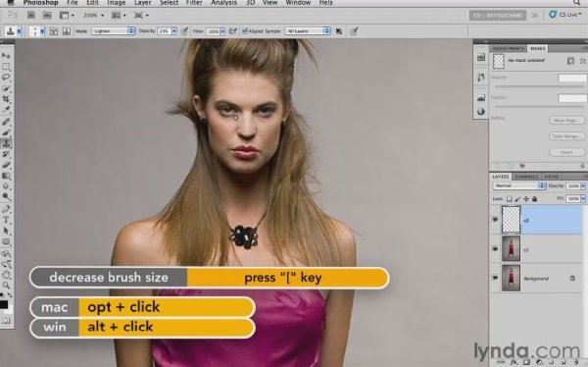Open the Clone Source panel icon in options bar
The image size is (588, 367).
point(67,31)
